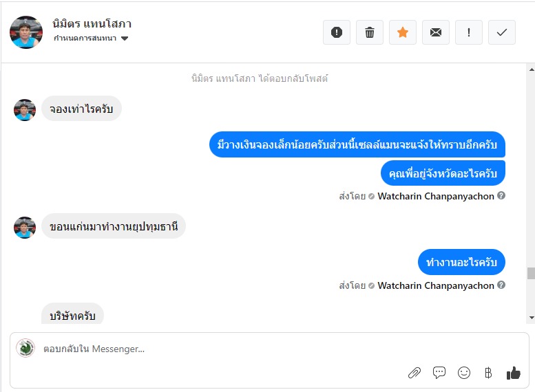Delete conversation using trash can icon
The image size is (535, 392).
370,32
